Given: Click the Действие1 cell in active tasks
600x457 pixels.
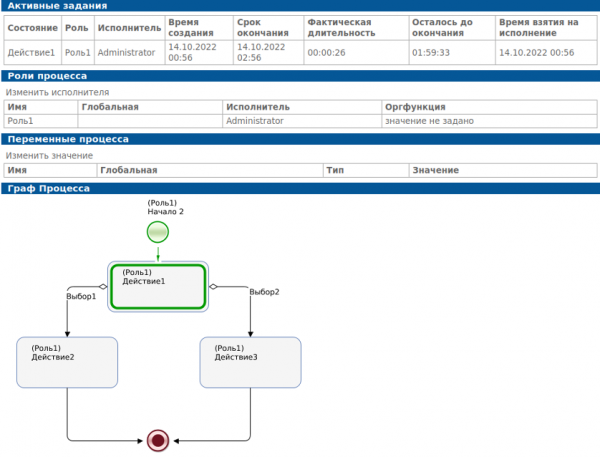Looking at the screenshot, I should pyautogui.click(x=31, y=52).
